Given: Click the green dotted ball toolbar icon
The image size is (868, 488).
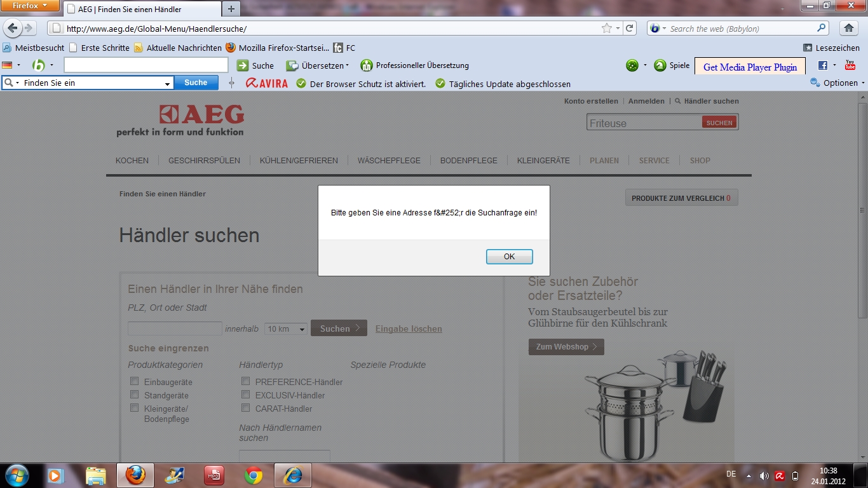Looking at the screenshot, I should 632,65.
